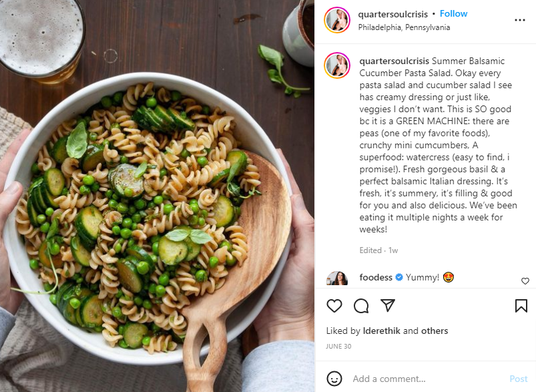The height and width of the screenshot is (392, 536).
Task: Open the emoji picker smiley icon
Action: [334, 379]
